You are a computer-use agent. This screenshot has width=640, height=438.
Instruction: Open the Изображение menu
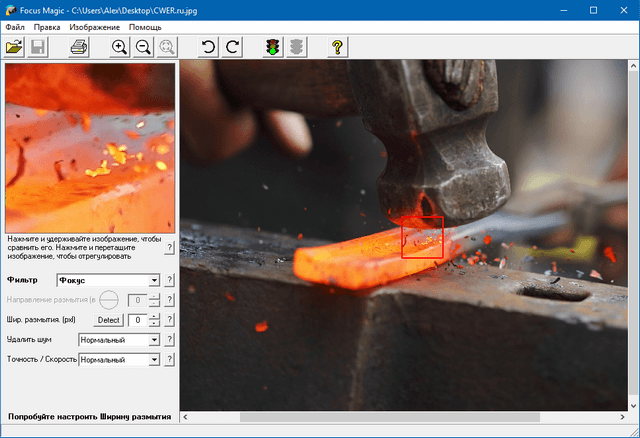point(95,27)
